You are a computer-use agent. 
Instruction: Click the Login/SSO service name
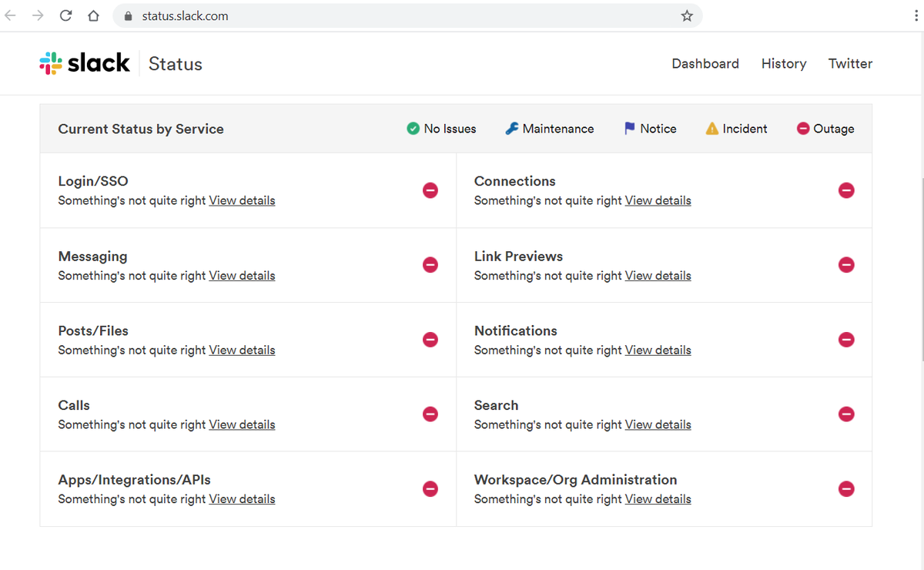tap(93, 182)
